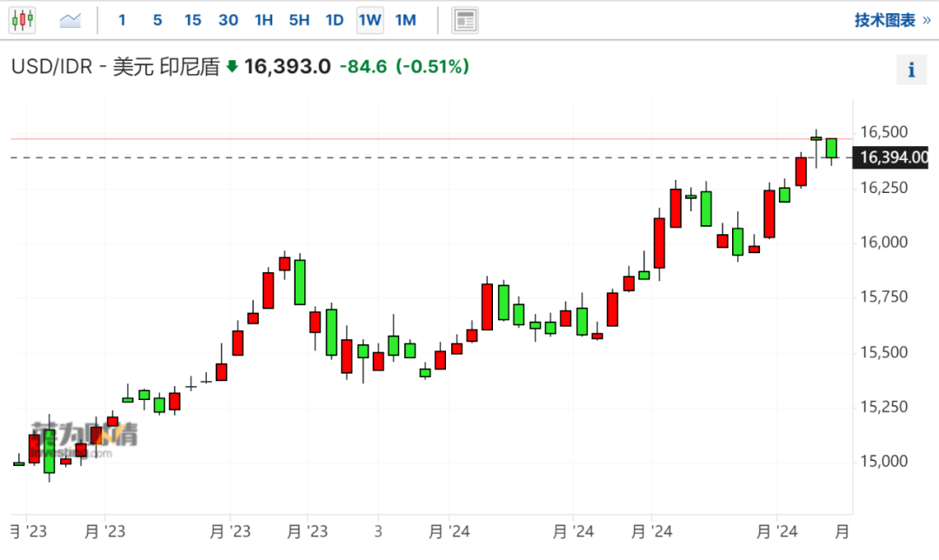Open the news panel icon in toolbar
The height and width of the screenshot is (560, 939).
tap(465, 19)
